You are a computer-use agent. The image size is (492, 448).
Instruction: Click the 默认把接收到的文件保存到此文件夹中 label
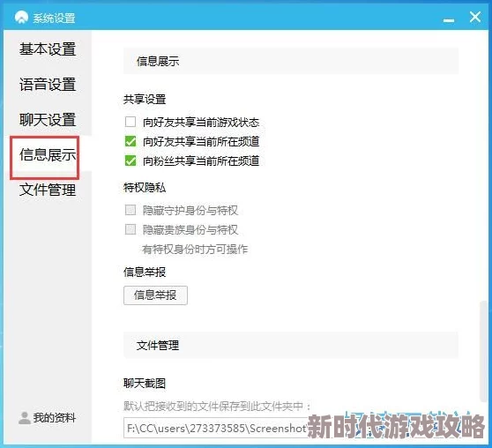pyautogui.click(x=217, y=406)
